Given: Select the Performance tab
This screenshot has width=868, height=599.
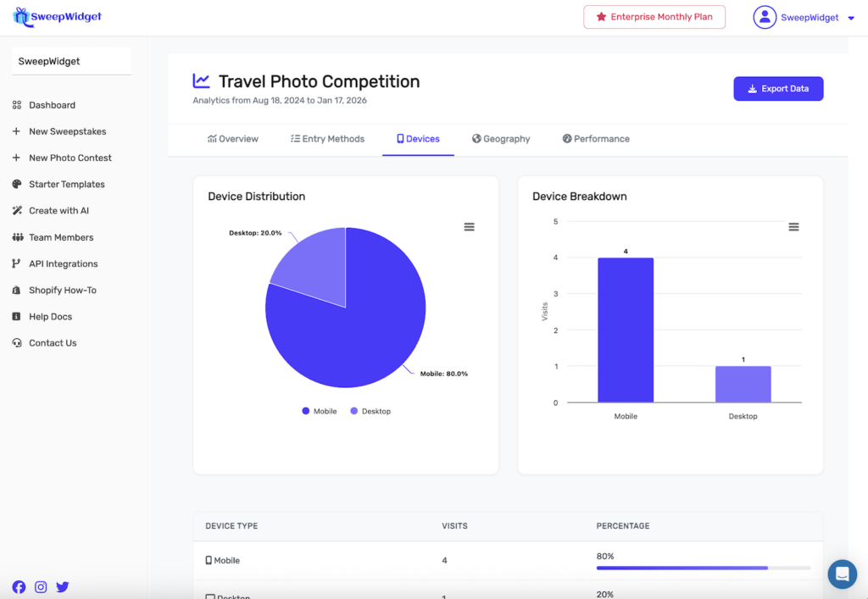Looking at the screenshot, I should coord(596,139).
